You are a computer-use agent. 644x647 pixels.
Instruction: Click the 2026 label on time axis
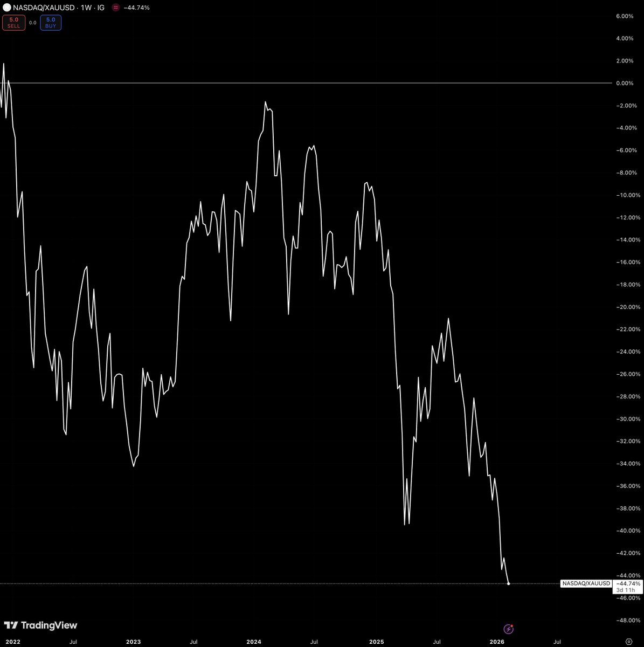[497, 642]
